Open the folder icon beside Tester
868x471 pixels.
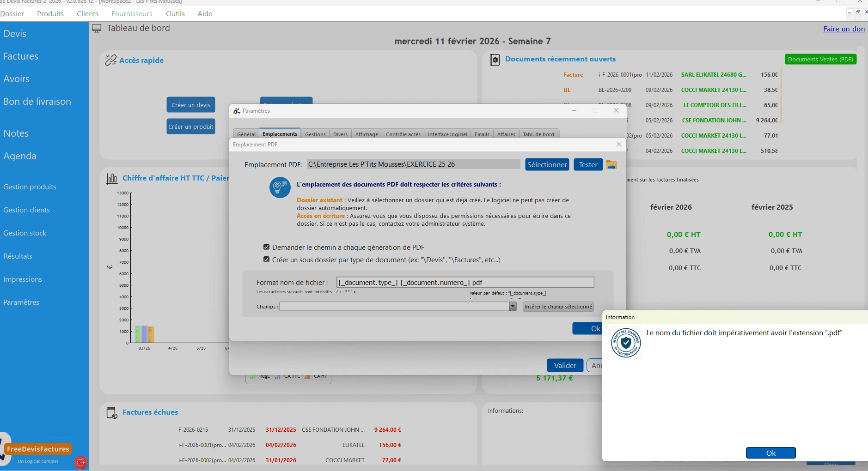click(611, 164)
